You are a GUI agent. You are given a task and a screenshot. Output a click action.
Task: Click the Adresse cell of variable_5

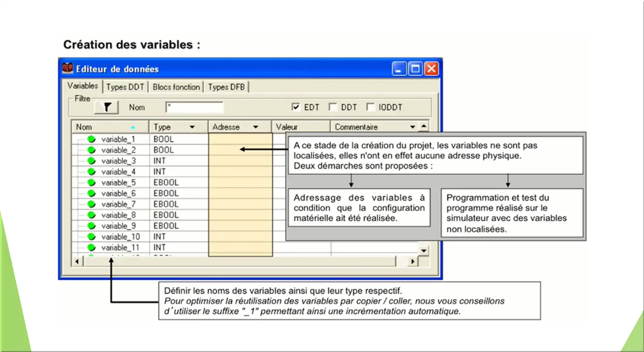click(x=241, y=183)
